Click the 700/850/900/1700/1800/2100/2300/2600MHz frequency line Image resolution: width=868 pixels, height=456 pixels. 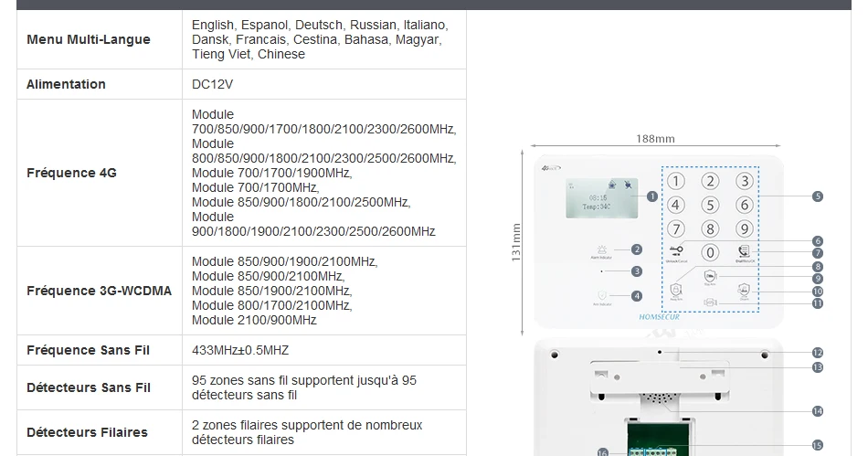[x=323, y=129]
